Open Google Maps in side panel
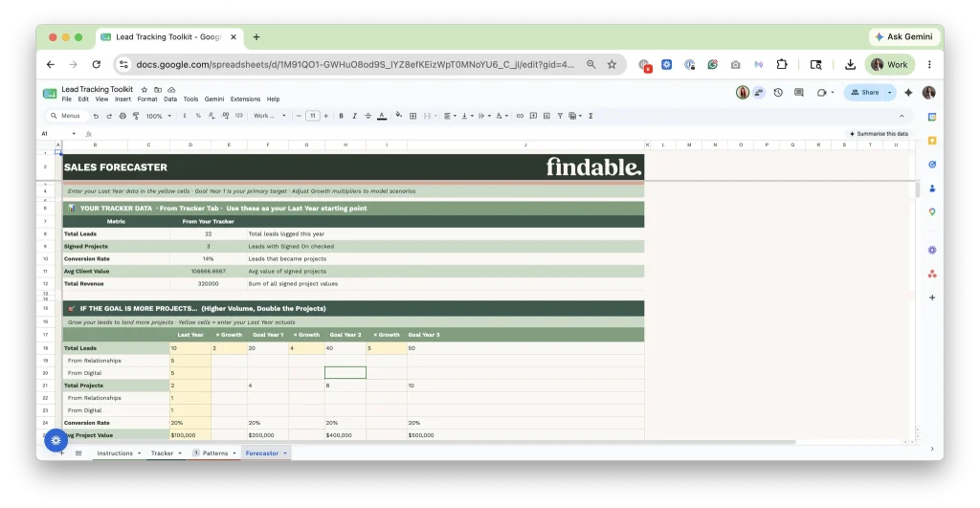The width and height of the screenshot is (980, 508). (932, 211)
